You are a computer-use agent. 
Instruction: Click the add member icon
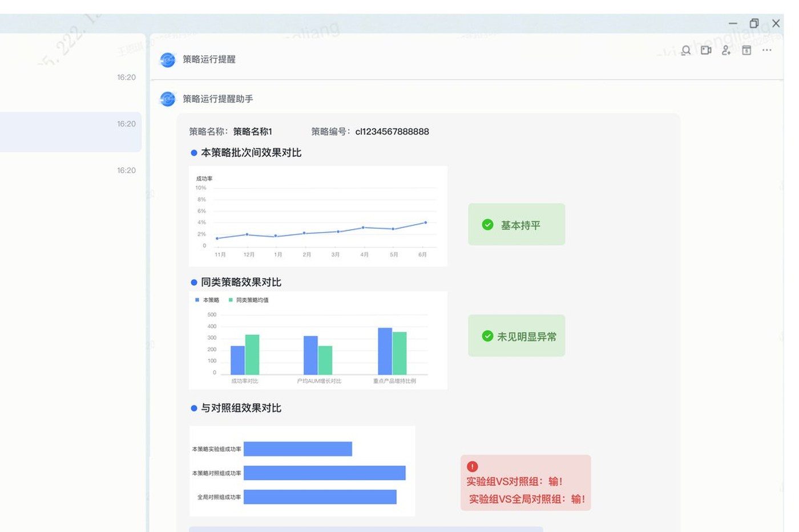pyautogui.click(x=726, y=50)
